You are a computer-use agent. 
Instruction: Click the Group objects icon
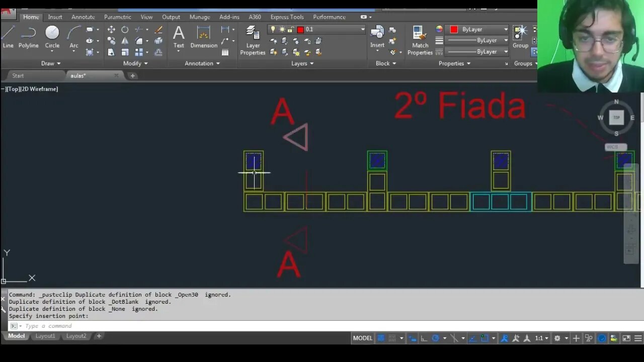pos(520,37)
